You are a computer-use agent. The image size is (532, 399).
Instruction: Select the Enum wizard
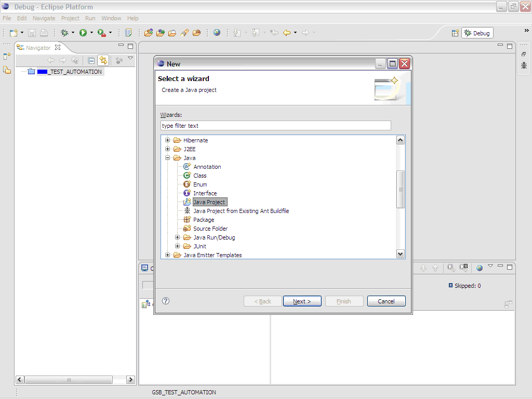[200, 184]
